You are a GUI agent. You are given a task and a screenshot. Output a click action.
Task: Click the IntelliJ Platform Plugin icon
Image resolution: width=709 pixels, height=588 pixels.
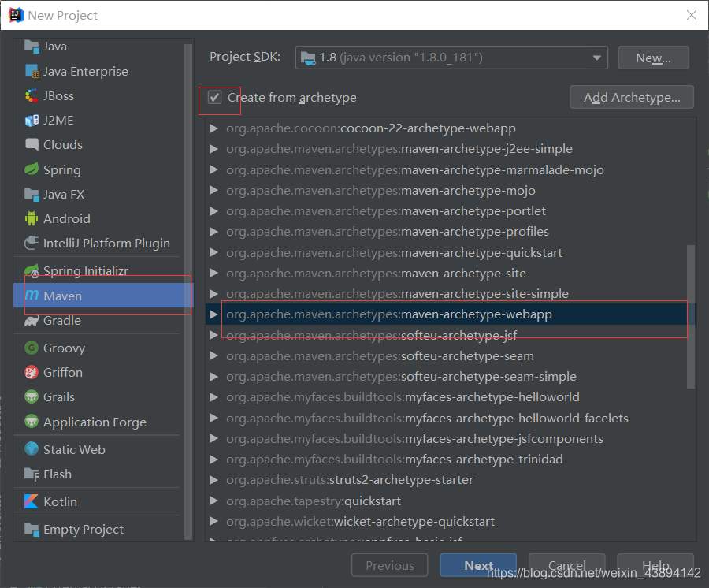pyautogui.click(x=32, y=243)
